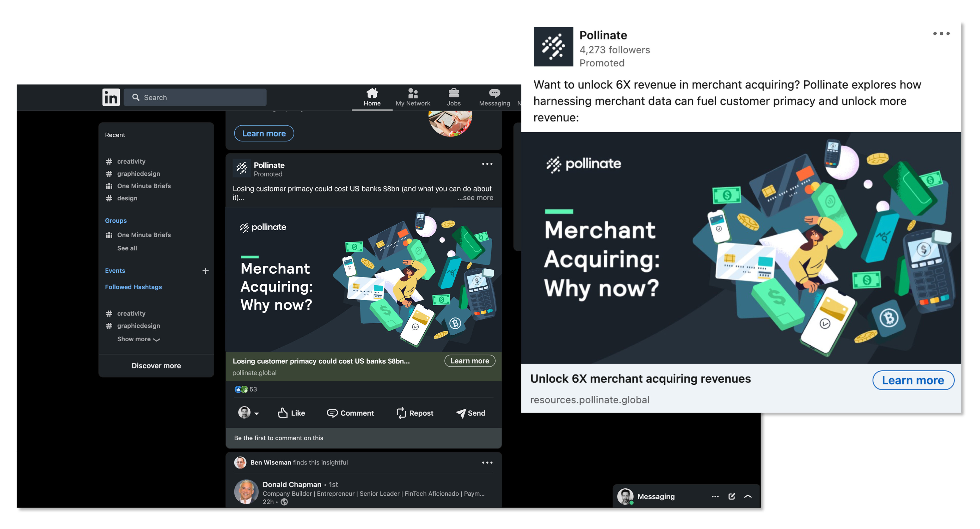
Task: Open the profile avatar dropdown arrow beside Like
Action: tap(256, 413)
